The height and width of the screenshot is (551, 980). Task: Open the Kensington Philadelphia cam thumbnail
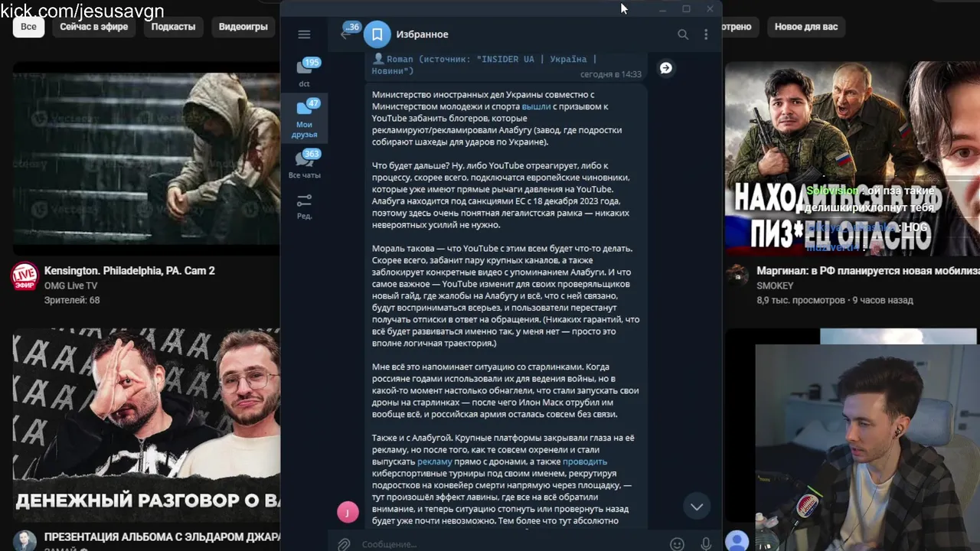click(145, 158)
